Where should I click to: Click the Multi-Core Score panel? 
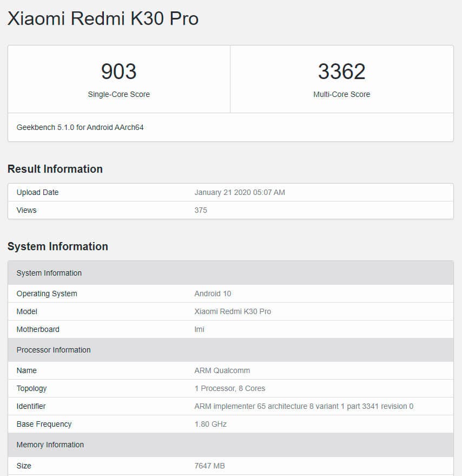(x=341, y=79)
